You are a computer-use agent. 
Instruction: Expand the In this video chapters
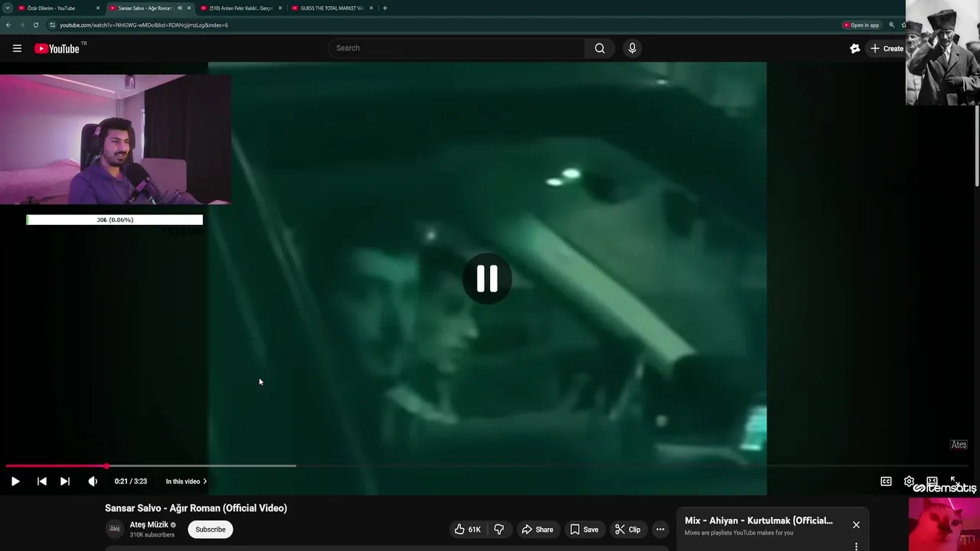pyautogui.click(x=186, y=481)
